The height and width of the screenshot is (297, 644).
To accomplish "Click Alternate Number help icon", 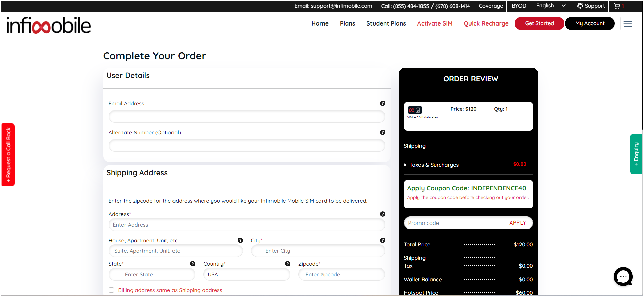I will pyautogui.click(x=383, y=132).
